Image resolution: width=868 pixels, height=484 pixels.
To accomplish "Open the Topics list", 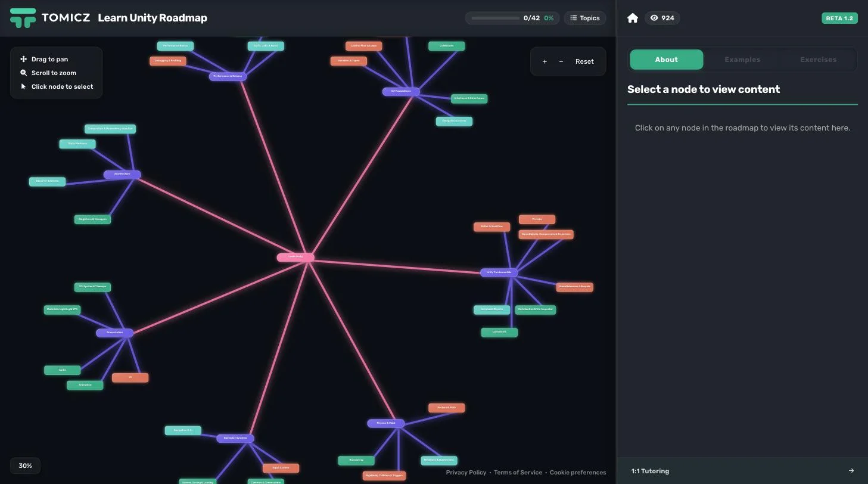I will pos(585,18).
